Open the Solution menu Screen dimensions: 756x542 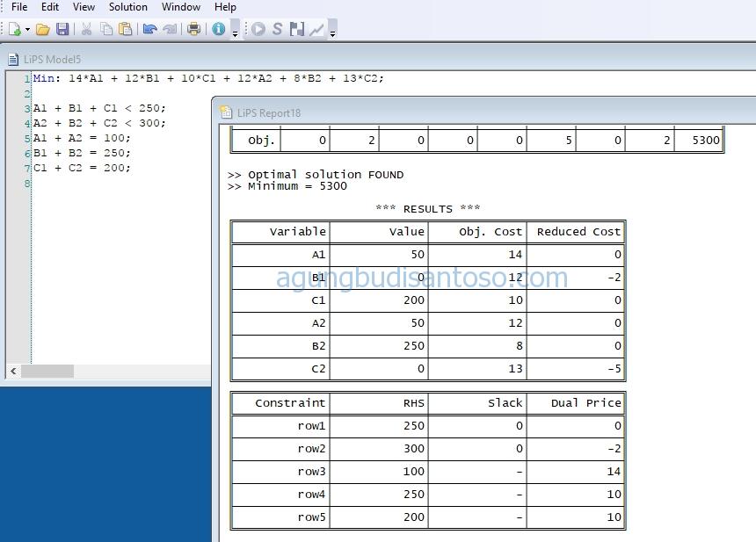click(x=127, y=7)
